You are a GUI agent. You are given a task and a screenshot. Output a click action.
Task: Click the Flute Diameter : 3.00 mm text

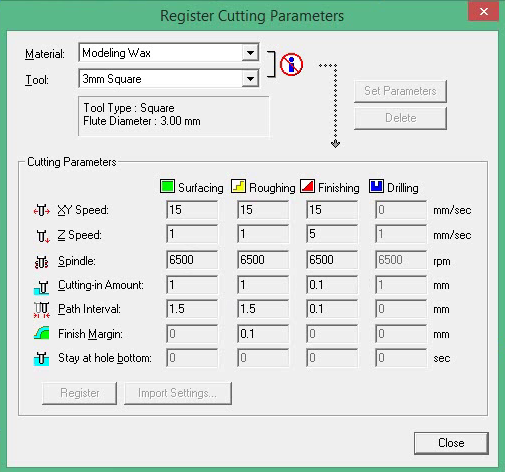[x=142, y=121]
